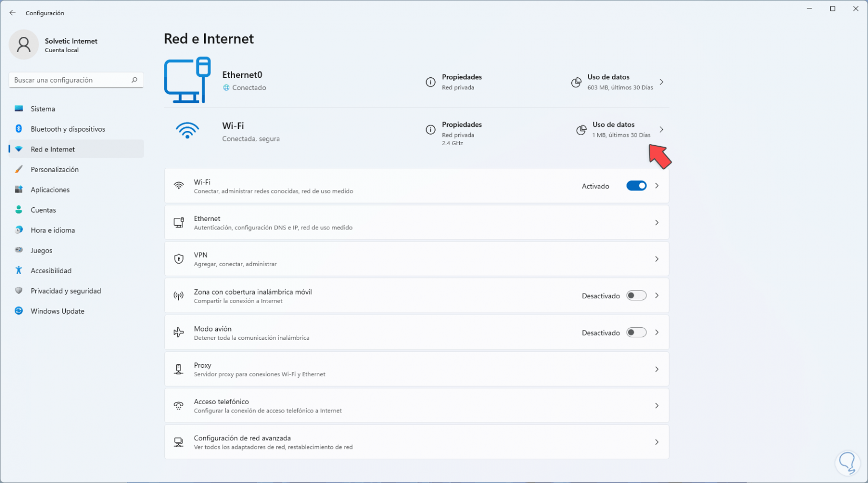The width and height of the screenshot is (868, 483).
Task: Go to Windows Update in sidebar
Action: (57, 311)
